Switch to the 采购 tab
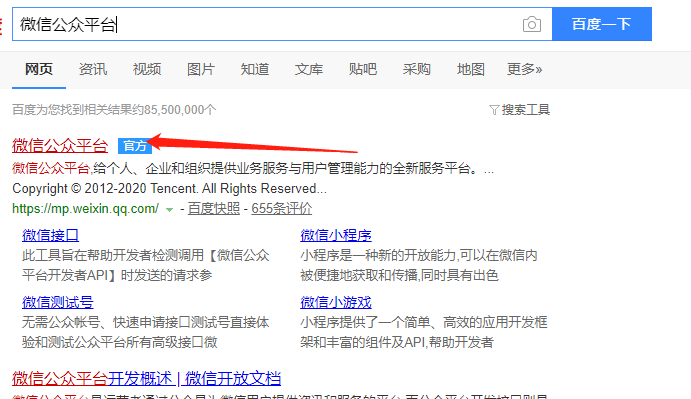This screenshot has height=399, width=691. (x=416, y=69)
